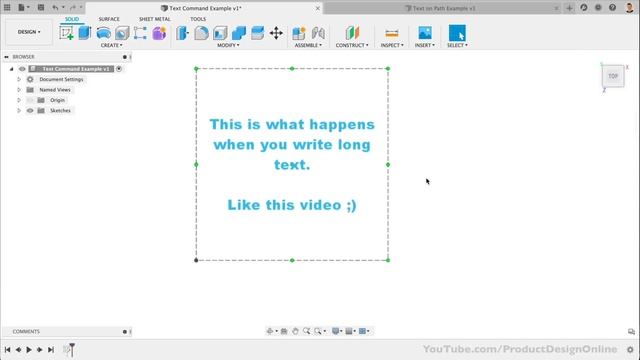Select the New Component tool
640x360 pixels.
pos(299,33)
